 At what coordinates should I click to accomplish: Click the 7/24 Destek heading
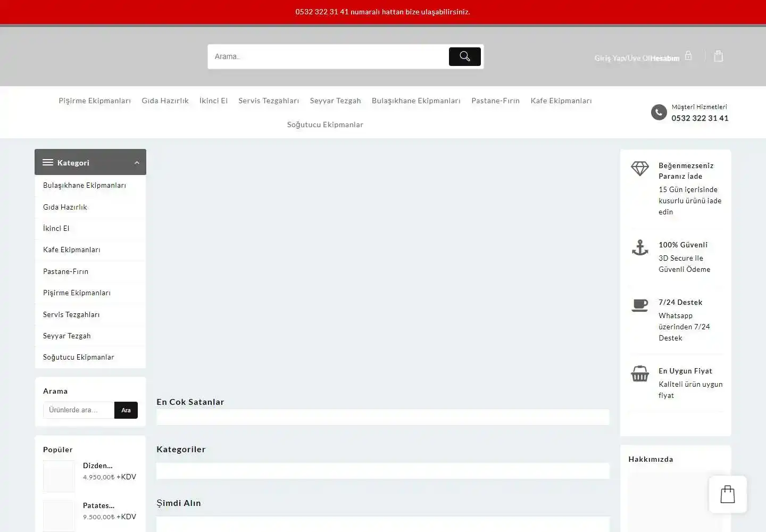coord(680,302)
